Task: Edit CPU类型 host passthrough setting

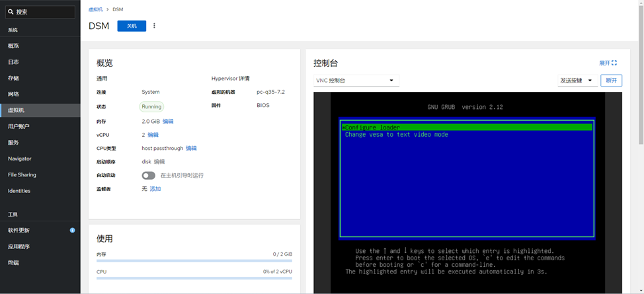Action: (x=191, y=148)
